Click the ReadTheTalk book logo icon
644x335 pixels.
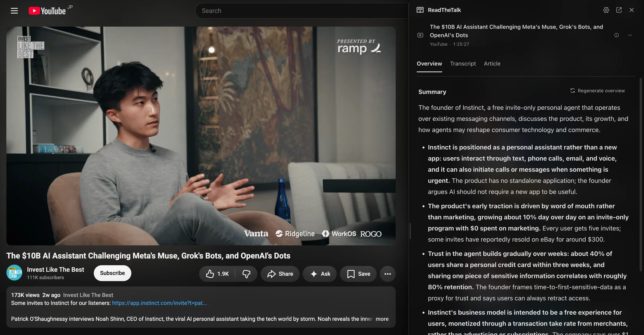pyautogui.click(x=420, y=10)
